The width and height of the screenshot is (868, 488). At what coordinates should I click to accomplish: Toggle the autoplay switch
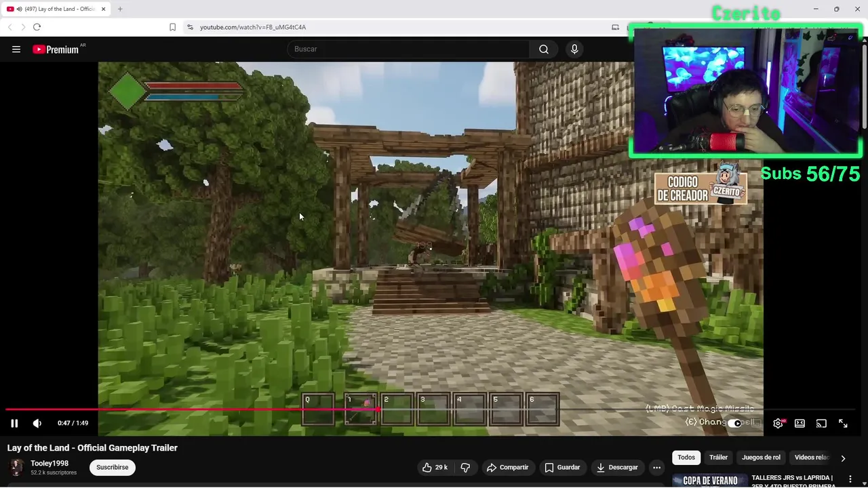click(x=736, y=423)
